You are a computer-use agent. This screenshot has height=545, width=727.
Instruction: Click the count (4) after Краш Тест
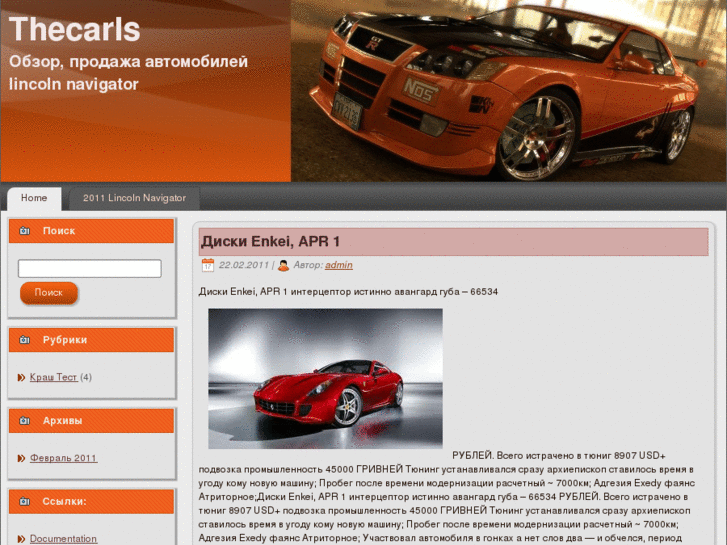tap(86, 377)
